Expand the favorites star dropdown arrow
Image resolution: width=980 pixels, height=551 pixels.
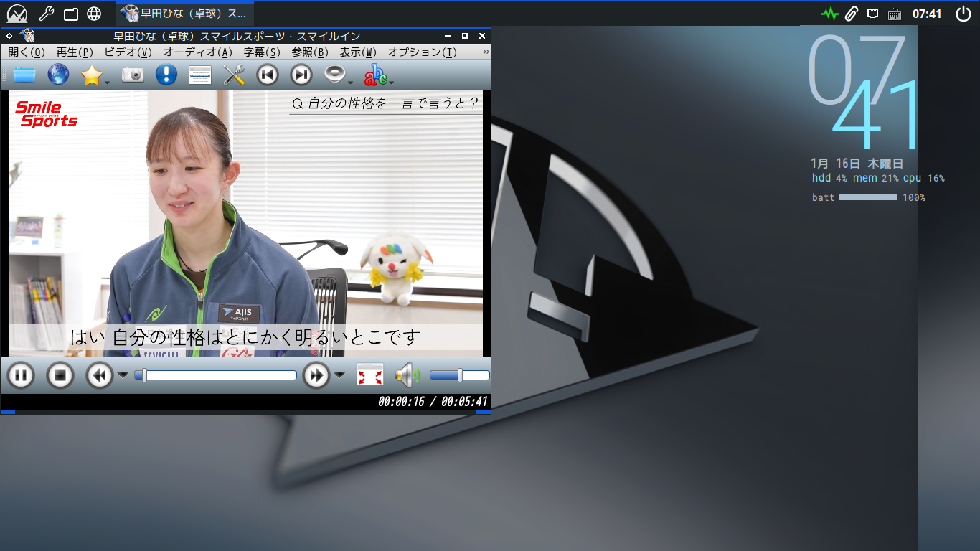108,83
